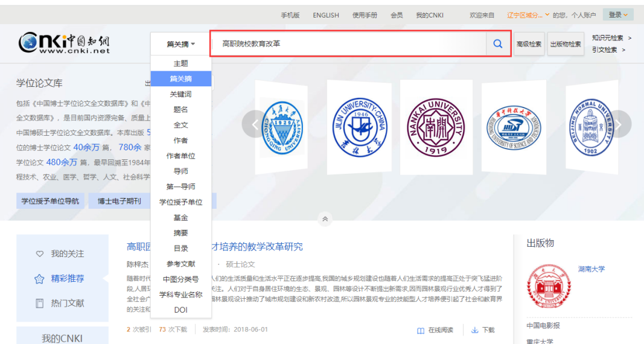Expand the 辽宁区域分 region dropdown

(528, 15)
